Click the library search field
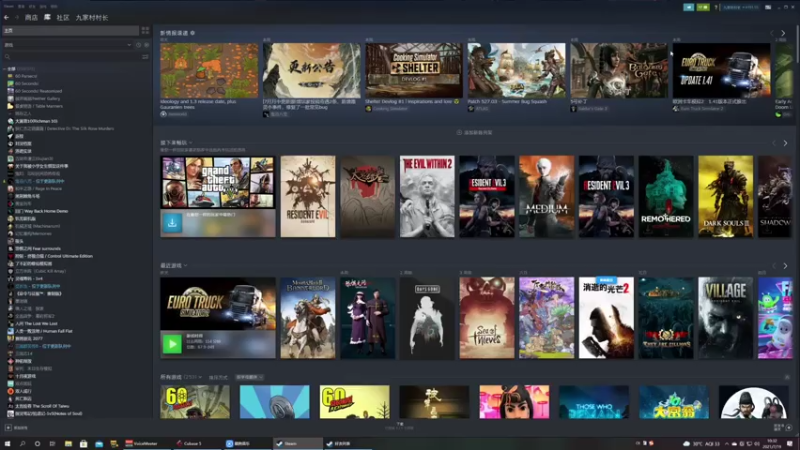 [x=71, y=57]
